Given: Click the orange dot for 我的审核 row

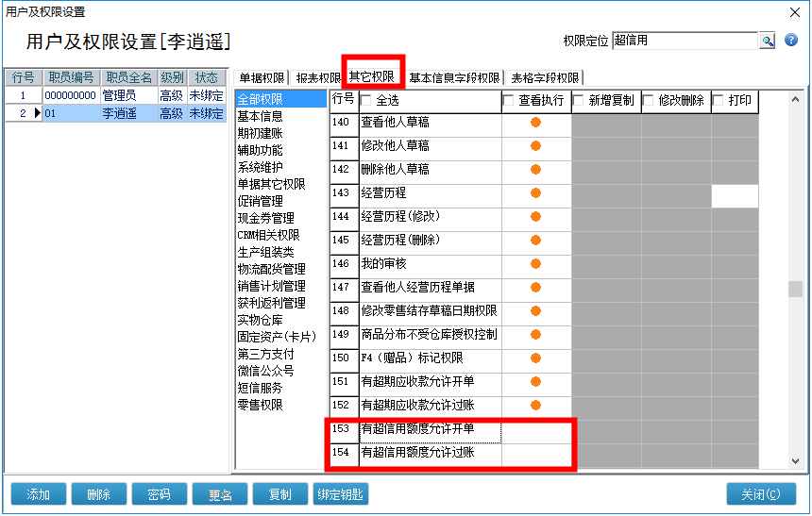Looking at the screenshot, I should pyautogui.click(x=536, y=264).
